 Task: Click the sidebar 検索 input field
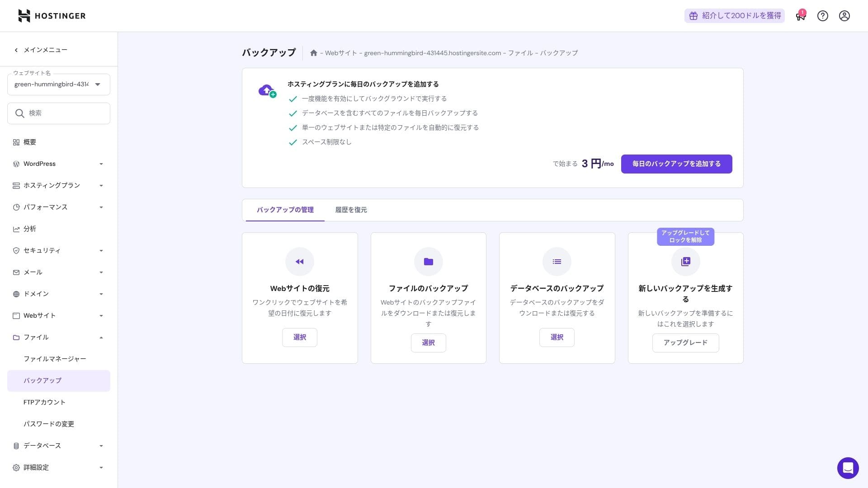click(59, 113)
